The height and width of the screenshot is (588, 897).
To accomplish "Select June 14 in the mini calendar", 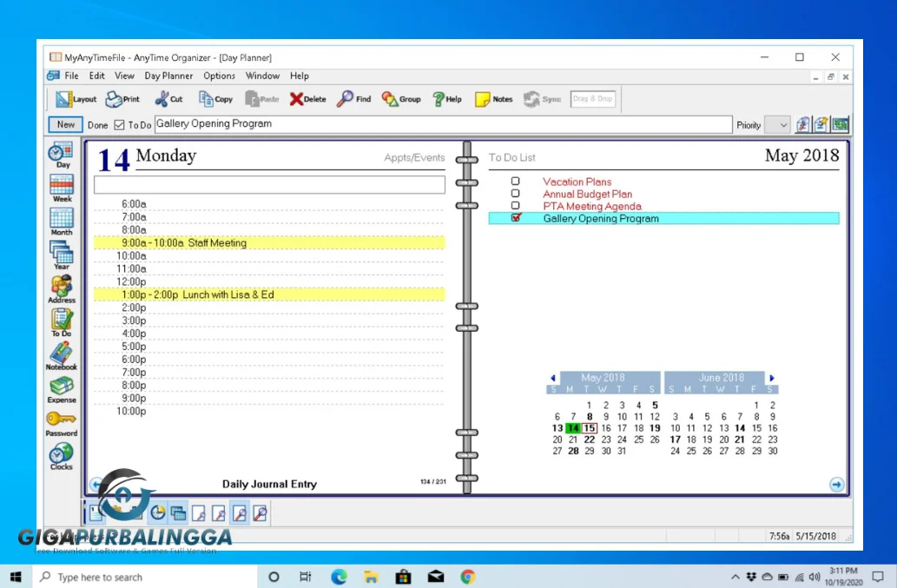I will pos(740,428).
